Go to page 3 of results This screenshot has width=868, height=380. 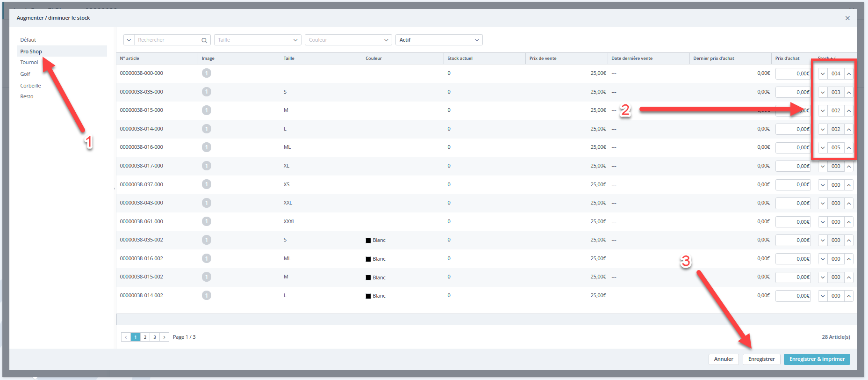pyautogui.click(x=155, y=337)
